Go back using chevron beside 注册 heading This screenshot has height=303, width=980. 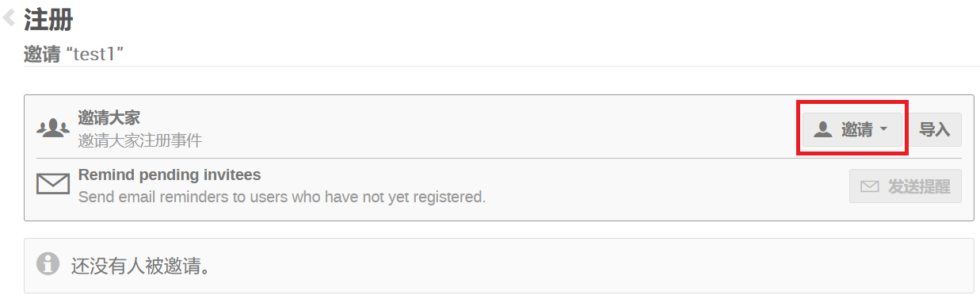click(9, 18)
